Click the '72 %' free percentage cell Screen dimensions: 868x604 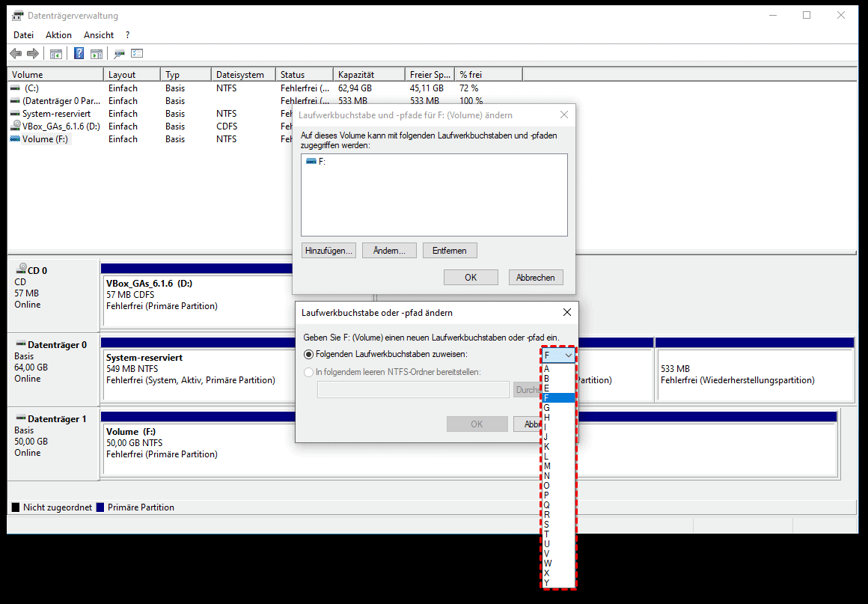pos(469,88)
